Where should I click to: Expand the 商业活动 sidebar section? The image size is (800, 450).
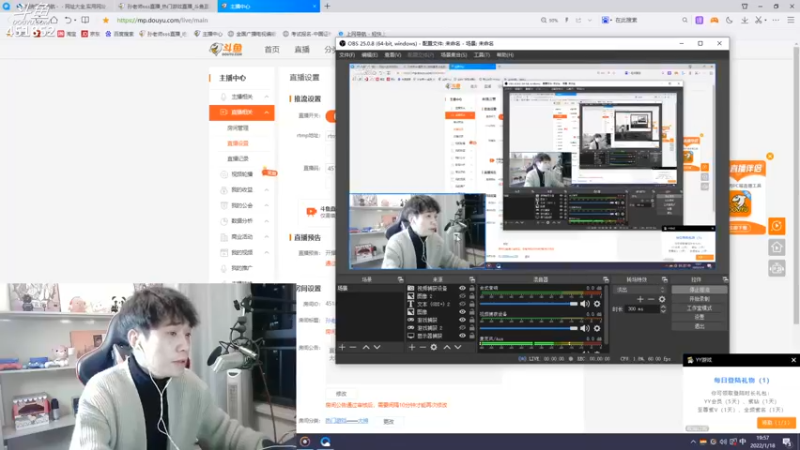coord(266,237)
